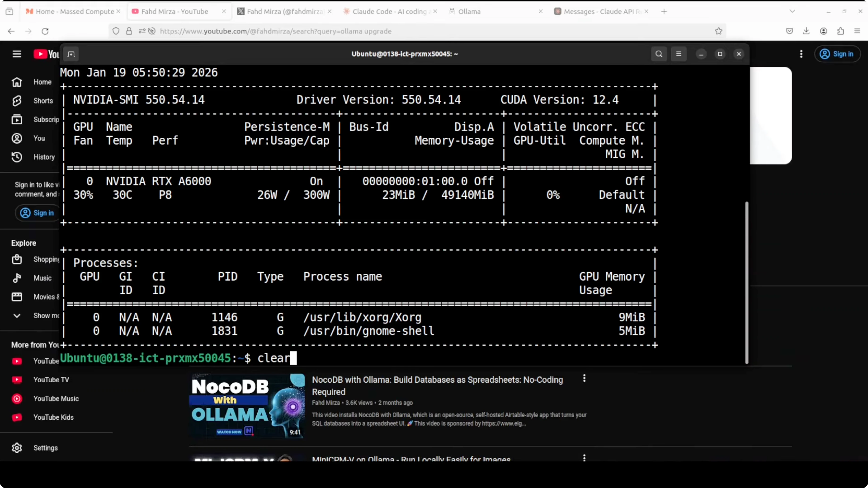This screenshot has height=488, width=868.
Task: Click Sign in button at top right
Action: [837, 54]
